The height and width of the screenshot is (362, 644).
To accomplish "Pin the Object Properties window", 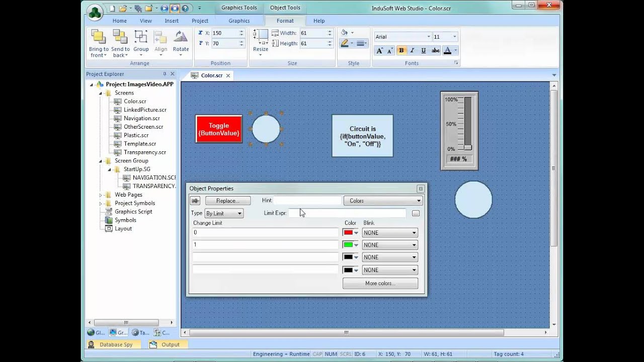I will click(195, 201).
